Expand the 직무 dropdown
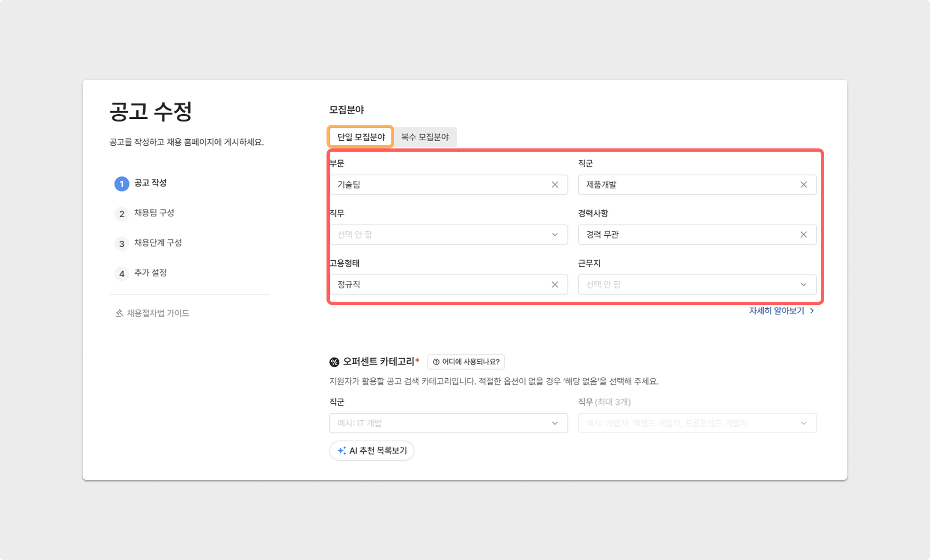Screen dimensions: 930x560 point(448,235)
